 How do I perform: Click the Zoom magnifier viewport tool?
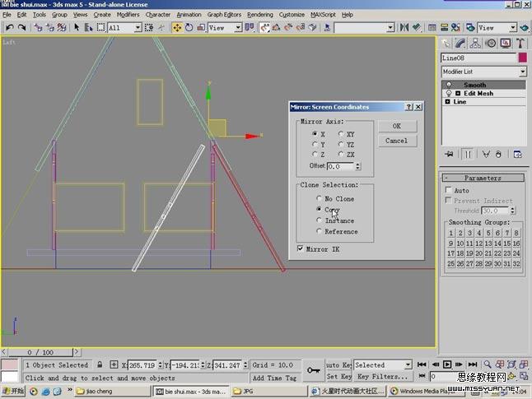(488, 364)
